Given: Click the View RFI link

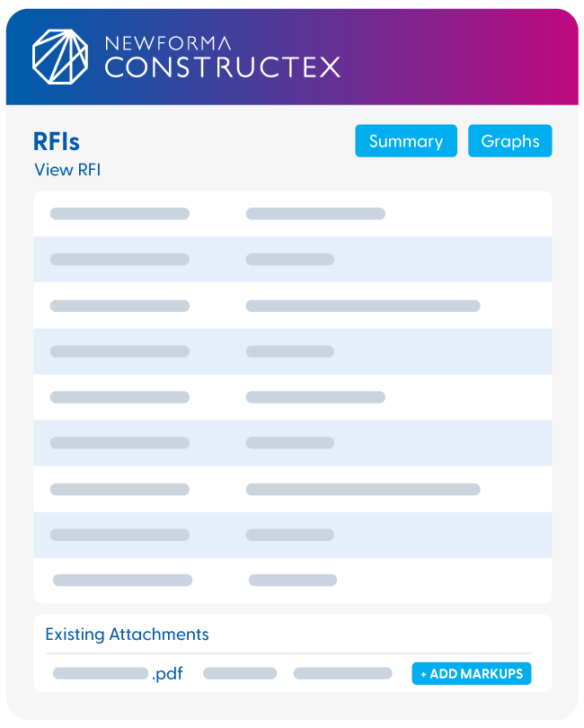Looking at the screenshot, I should tap(67, 170).
